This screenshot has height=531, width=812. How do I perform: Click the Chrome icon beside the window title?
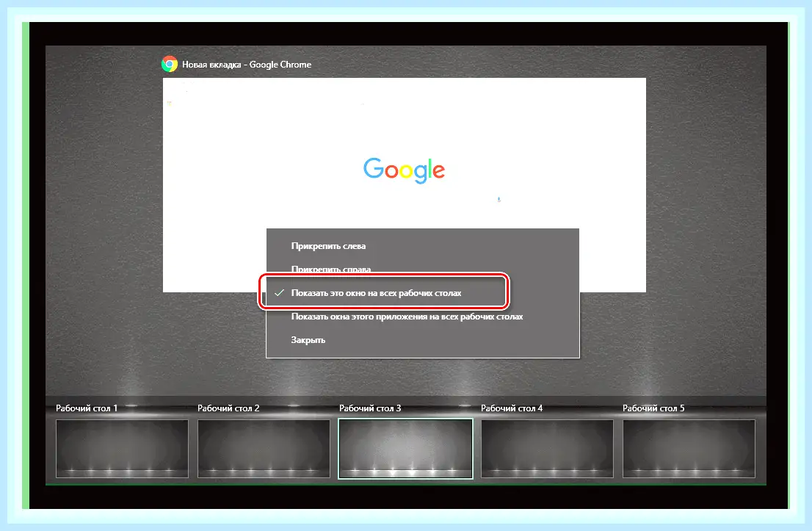click(170, 64)
